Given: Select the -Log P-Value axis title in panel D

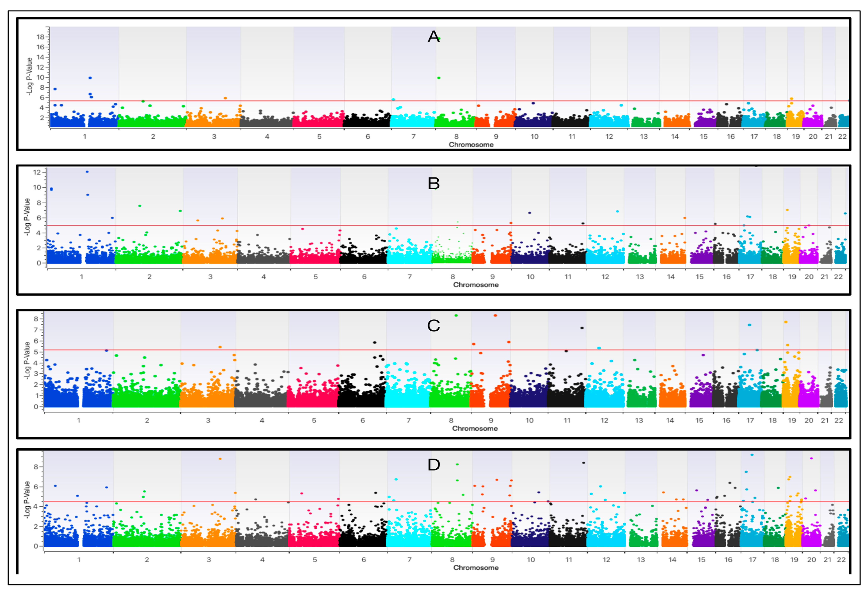Looking at the screenshot, I should 27,499.
